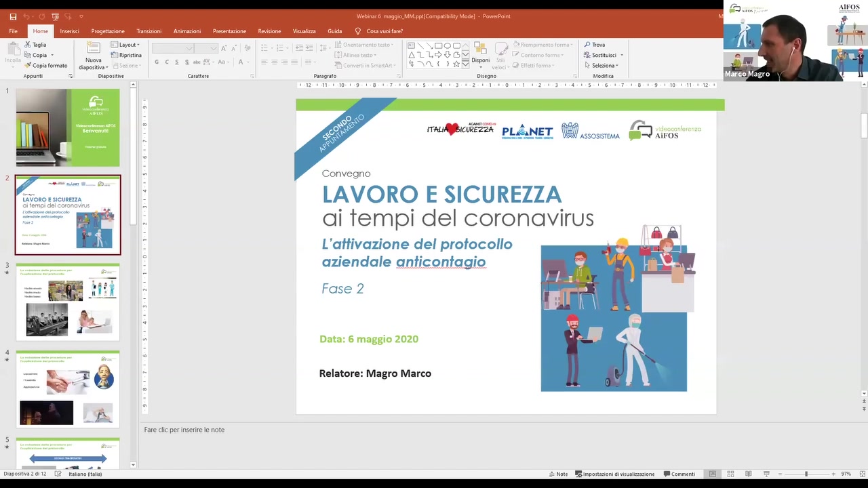Open the Disponi arrange menu
Viewport: 868px width, 488px height.
click(x=480, y=56)
